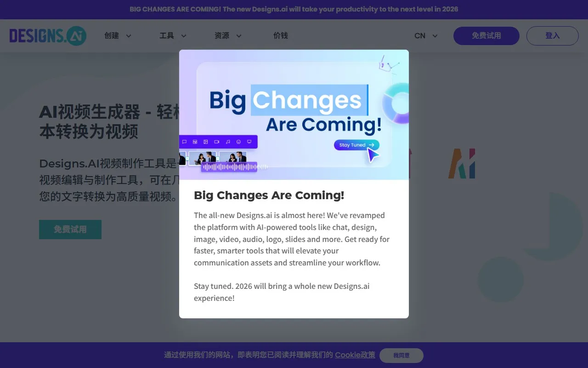Screen dimensions: 588x368
Task: Go to the 价钱 pricing page
Action: pyautogui.click(x=280, y=36)
